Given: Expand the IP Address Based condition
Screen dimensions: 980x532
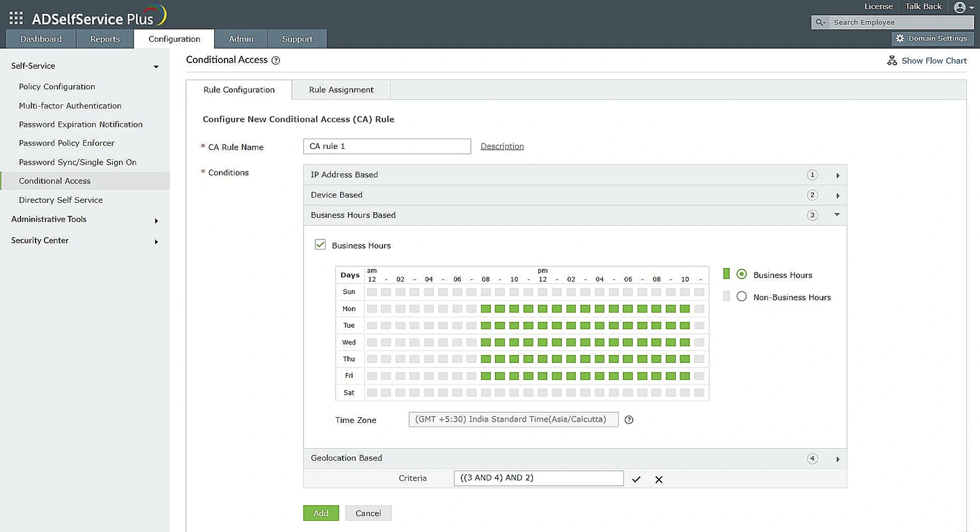Looking at the screenshot, I should point(837,175).
